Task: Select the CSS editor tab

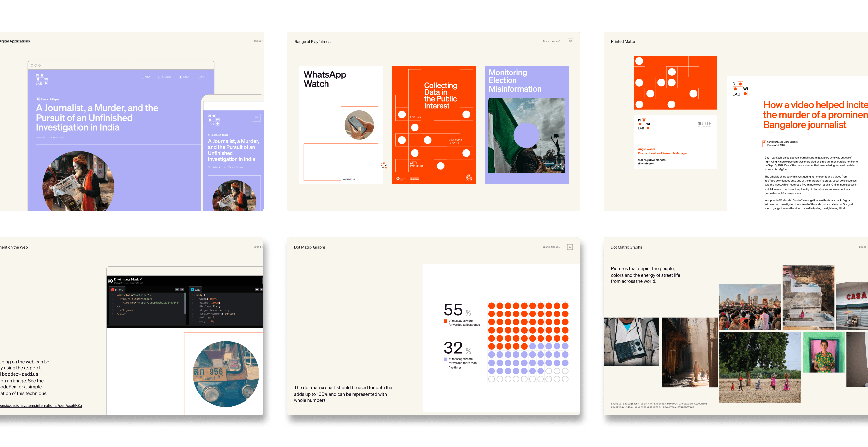Action: (x=196, y=290)
